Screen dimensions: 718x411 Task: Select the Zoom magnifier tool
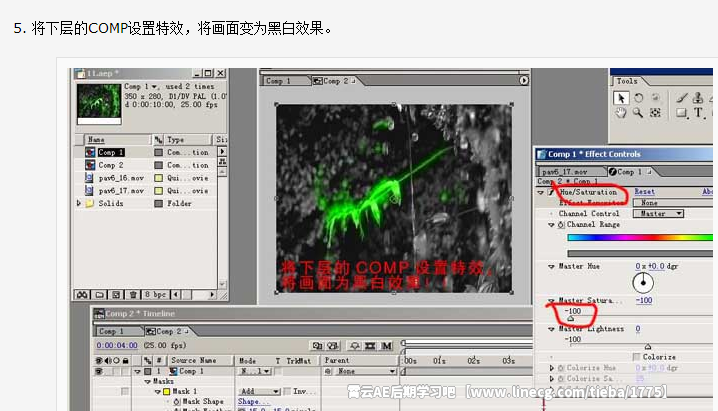pyautogui.click(x=638, y=113)
